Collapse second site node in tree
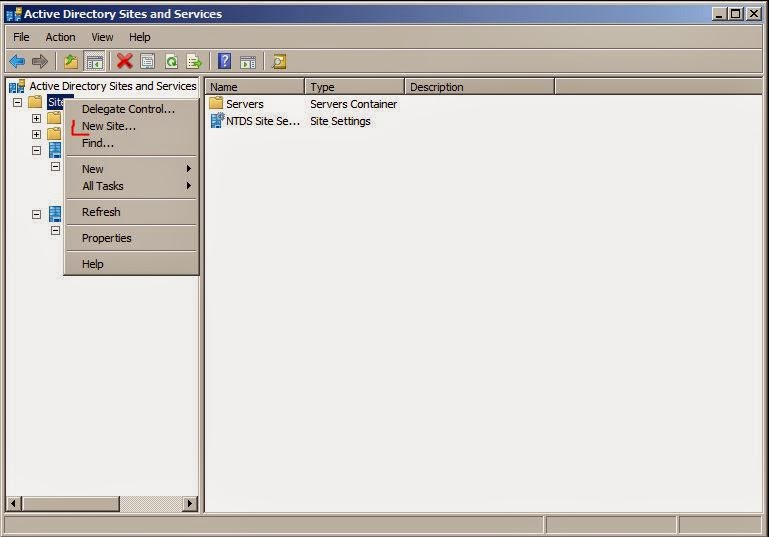The height and width of the screenshot is (537, 769). pyautogui.click(x=36, y=214)
